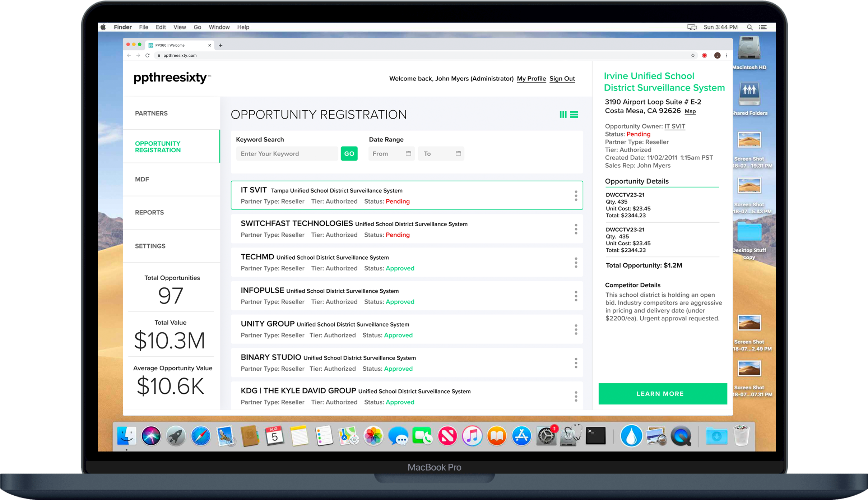Click the red record extension icon

[704, 55]
